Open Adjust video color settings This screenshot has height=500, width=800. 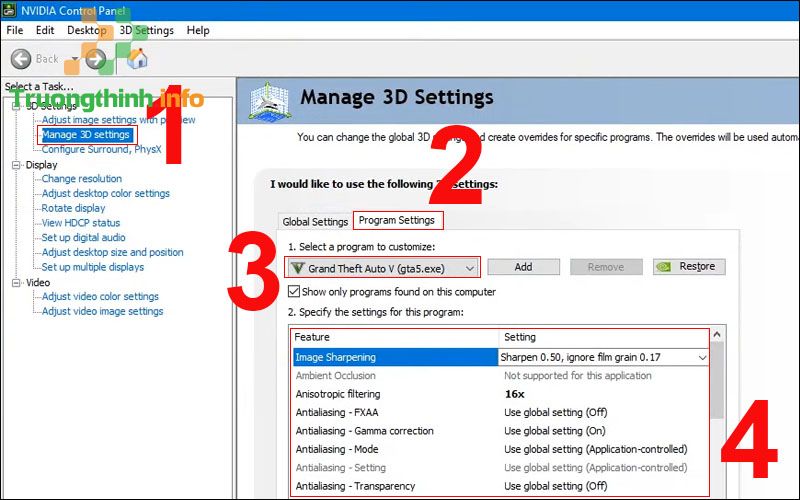100,296
